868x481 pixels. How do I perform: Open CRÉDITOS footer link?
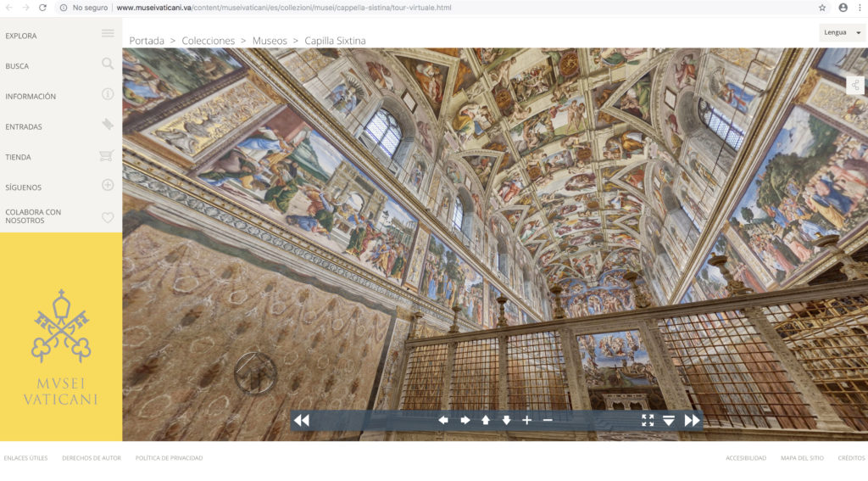tap(851, 458)
